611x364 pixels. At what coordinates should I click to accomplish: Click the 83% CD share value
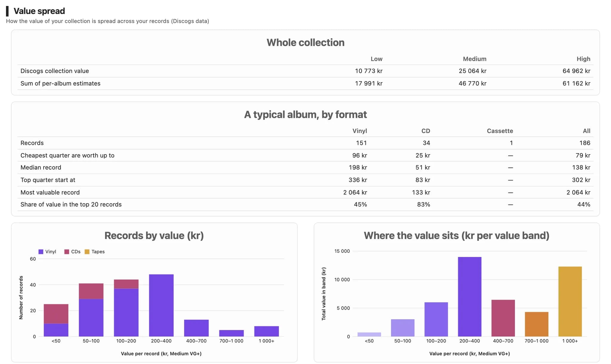tap(424, 205)
